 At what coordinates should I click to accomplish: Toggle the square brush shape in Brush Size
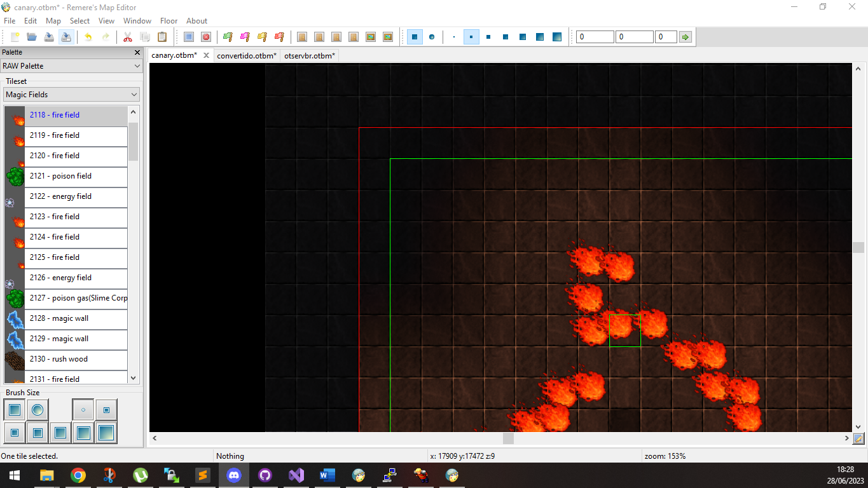click(x=13, y=410)
